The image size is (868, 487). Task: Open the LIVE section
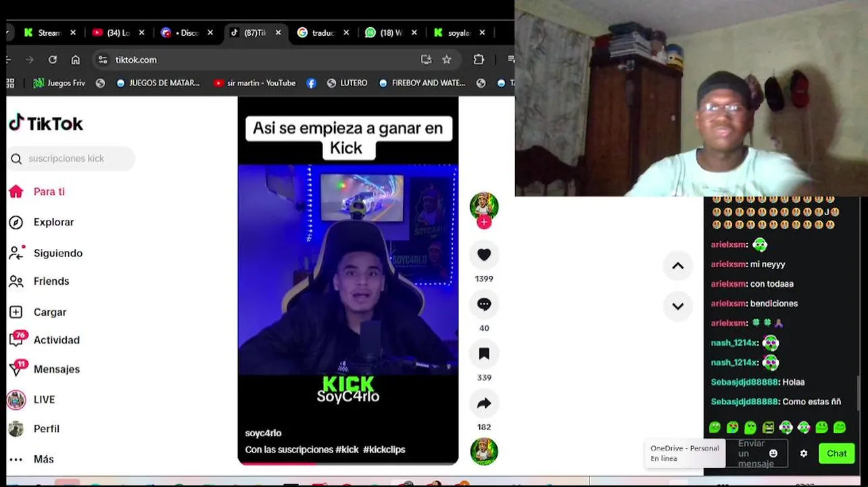tap(32, 399)
